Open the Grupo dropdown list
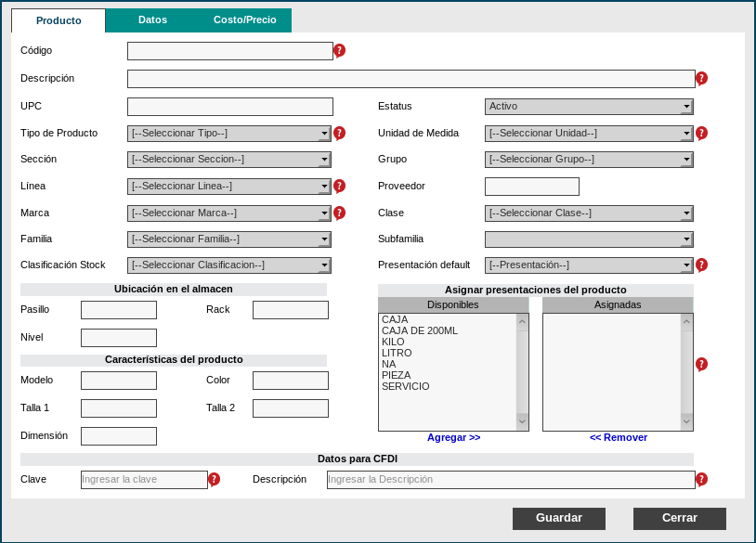 (x=589, y=160)
